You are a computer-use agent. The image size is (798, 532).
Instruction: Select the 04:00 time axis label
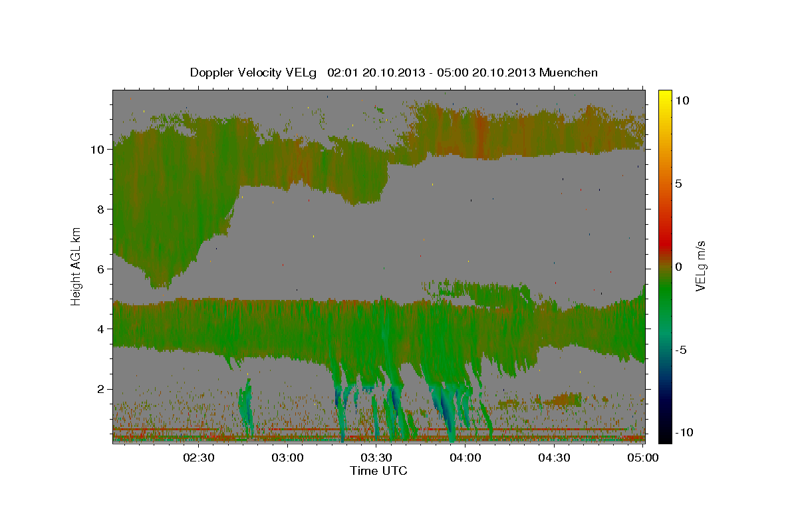pos(465,458)
